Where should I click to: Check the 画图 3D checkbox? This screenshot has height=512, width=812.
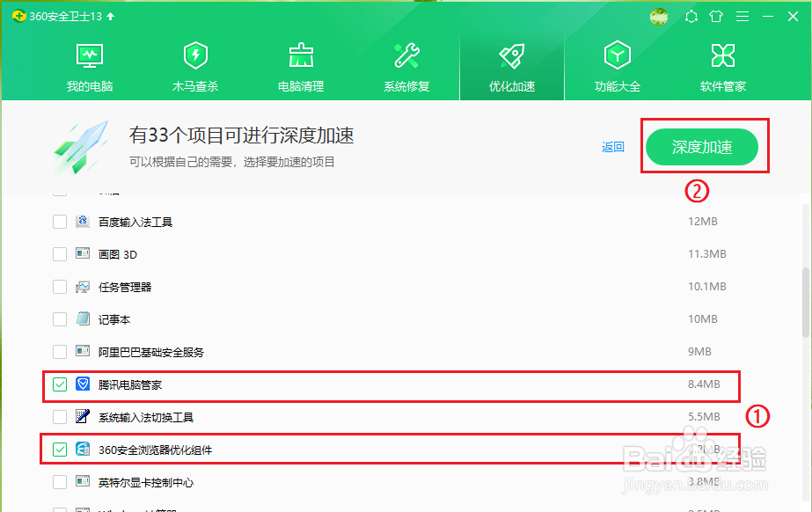[x=60, y=255]
